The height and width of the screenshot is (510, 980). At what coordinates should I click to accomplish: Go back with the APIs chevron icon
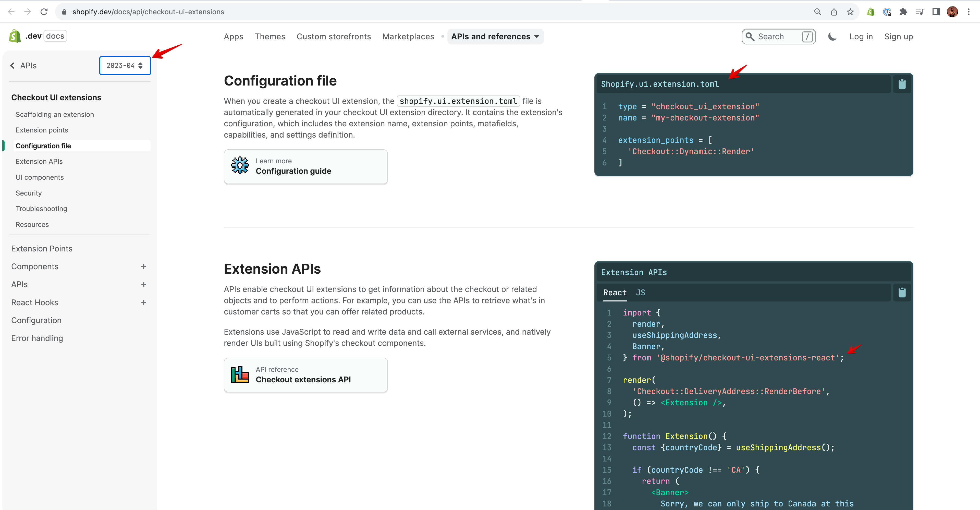coord(13,65)
